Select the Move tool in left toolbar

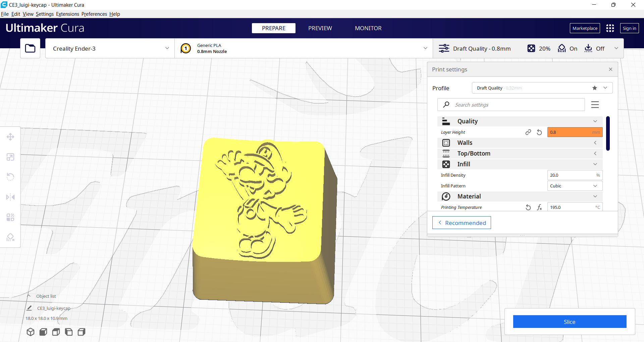pyautogui.click(x=10, y=137)
